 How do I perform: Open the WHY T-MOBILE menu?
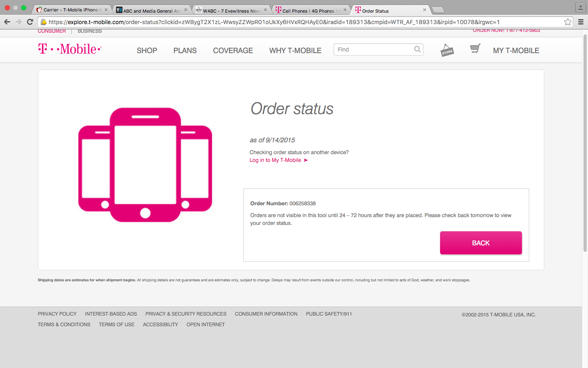tap(295, 51)
